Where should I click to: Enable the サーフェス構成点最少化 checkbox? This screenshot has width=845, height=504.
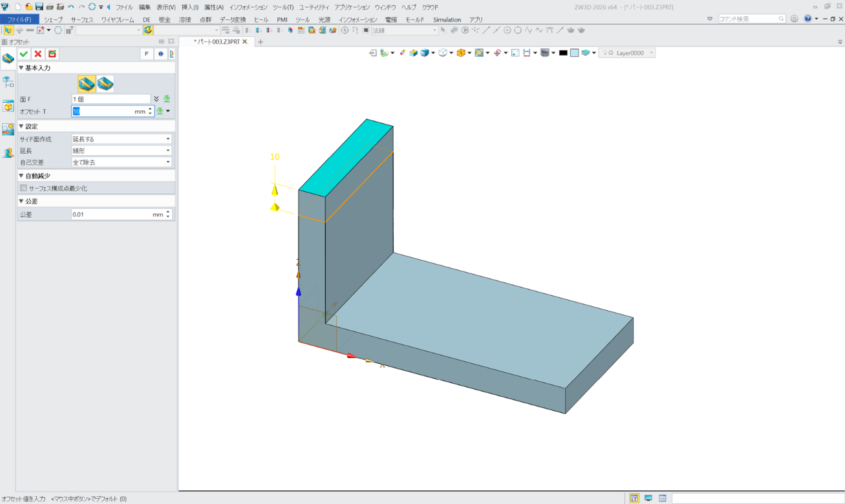coord(24,188)
